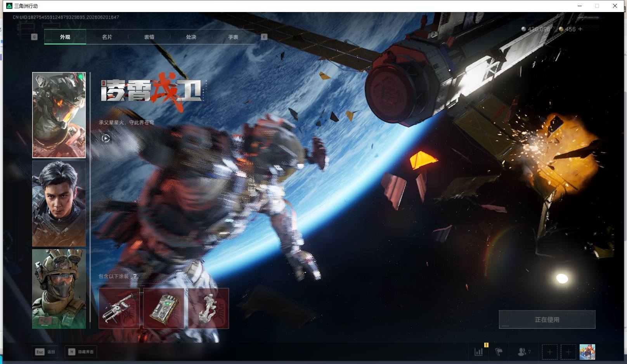This screenshot has width=627, height=364.
Task: Click the first empty squad slot plus
Action: click(x=550, y=352)
